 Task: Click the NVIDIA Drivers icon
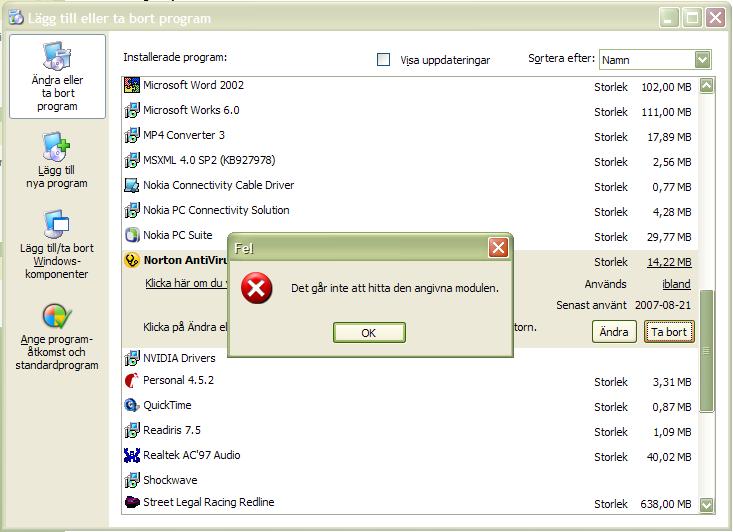[x=132, y=358]
